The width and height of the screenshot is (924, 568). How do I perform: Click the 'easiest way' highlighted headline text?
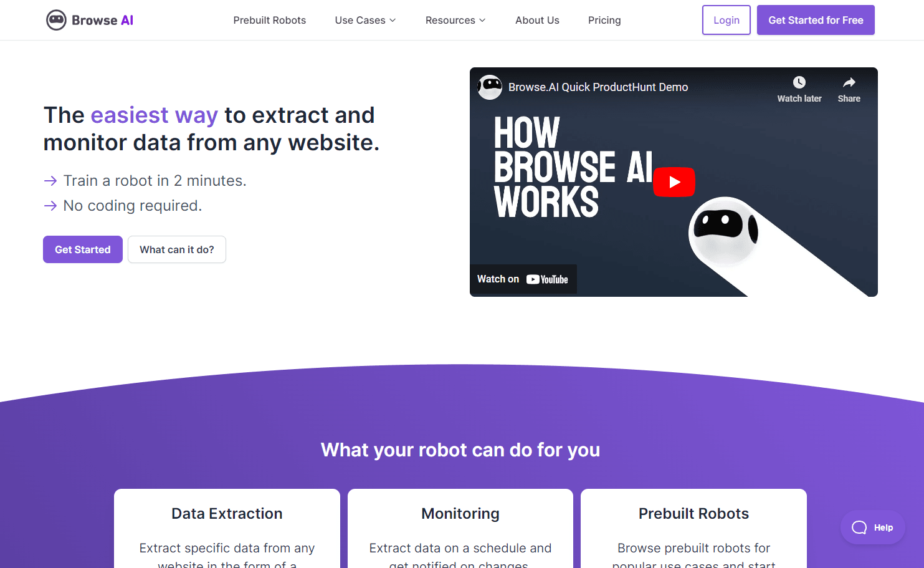pos(155,115)
